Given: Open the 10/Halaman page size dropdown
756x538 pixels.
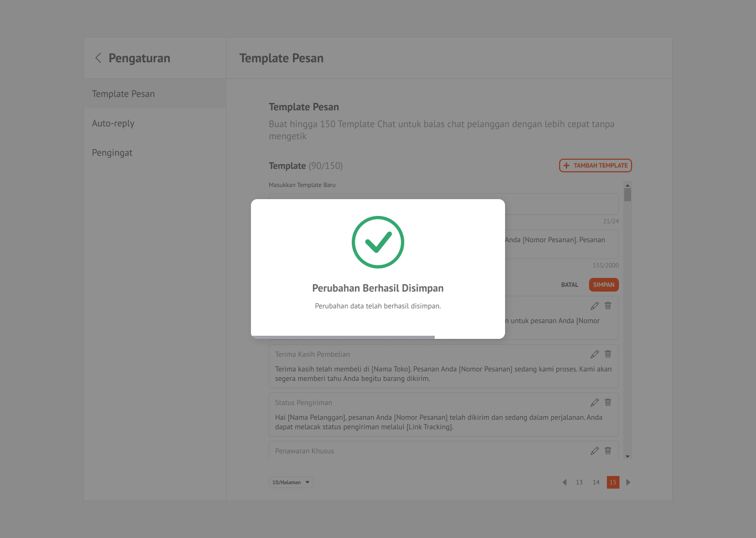Looking at the screenshot, I should pyautogui.click(x=291, y=482).
